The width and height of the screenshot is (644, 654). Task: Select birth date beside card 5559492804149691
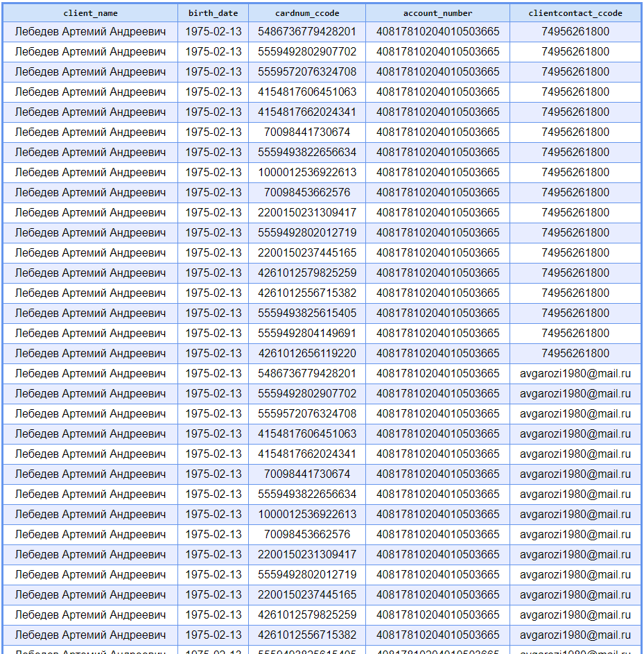213,333
